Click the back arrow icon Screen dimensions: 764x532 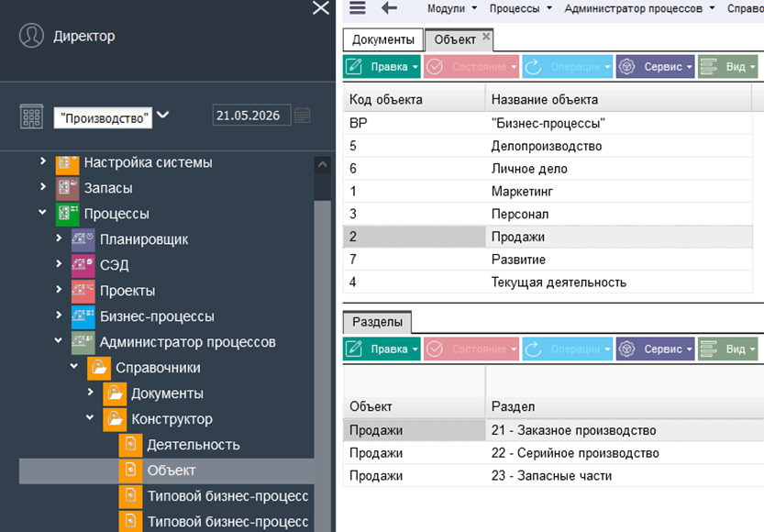(x=389, y=7)
